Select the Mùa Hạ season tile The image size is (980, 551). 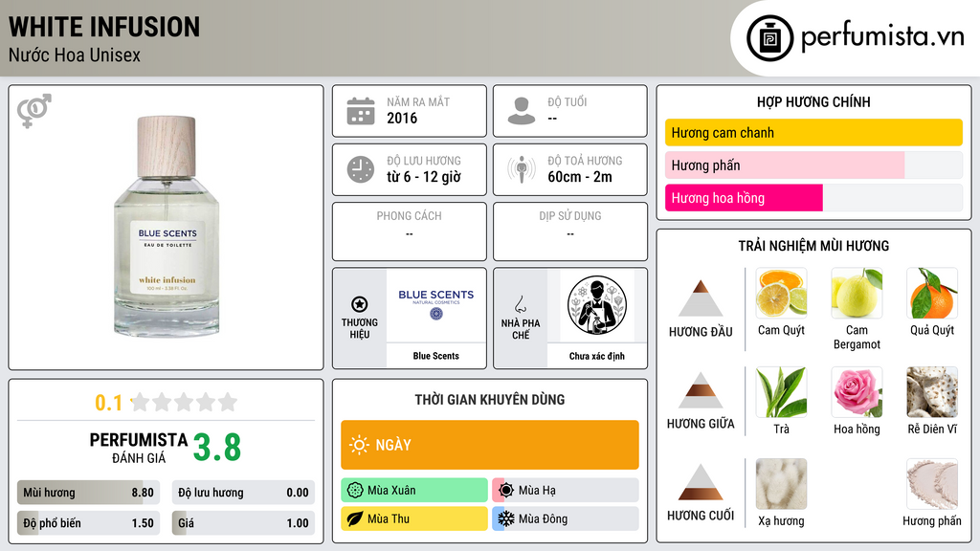[x=565, y=491]
